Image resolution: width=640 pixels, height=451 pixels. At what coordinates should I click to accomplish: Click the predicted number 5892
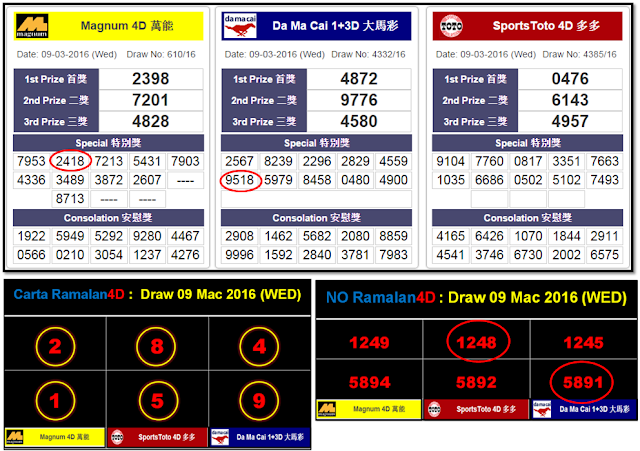pyautogui.click(x=476, y=382)
